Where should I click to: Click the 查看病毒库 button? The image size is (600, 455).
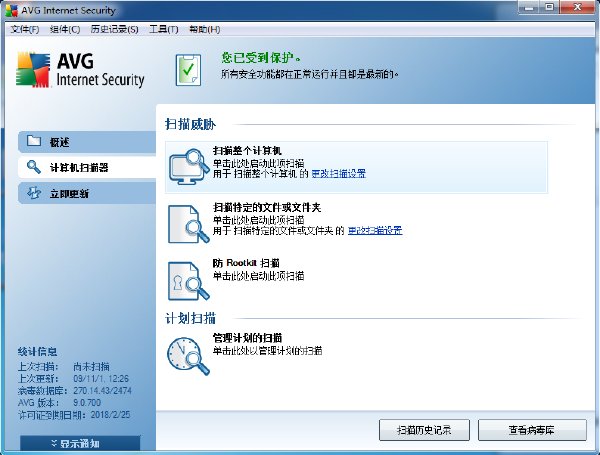(x=532, y=430)
